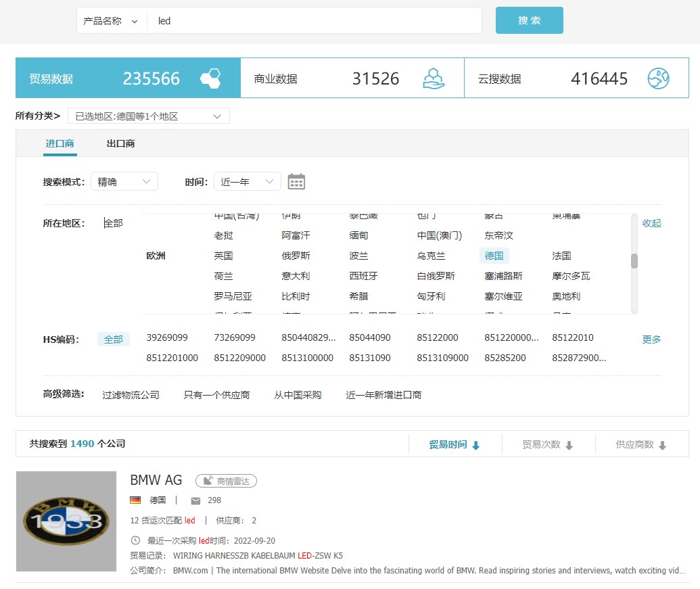Select the 缅甸 region
Screen dimensions: 700x589
pyautogui.click(x=358, y=235)
